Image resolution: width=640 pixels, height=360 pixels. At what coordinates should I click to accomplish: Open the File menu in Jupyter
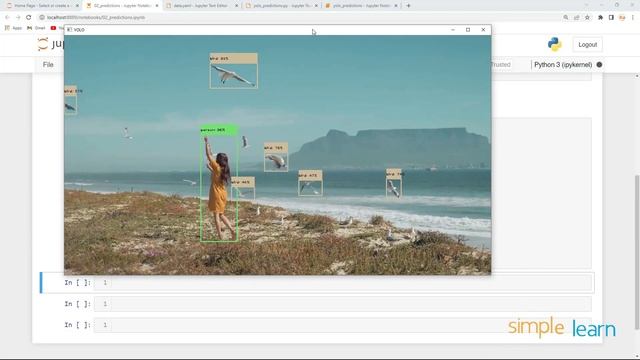[x=48, y=64]
